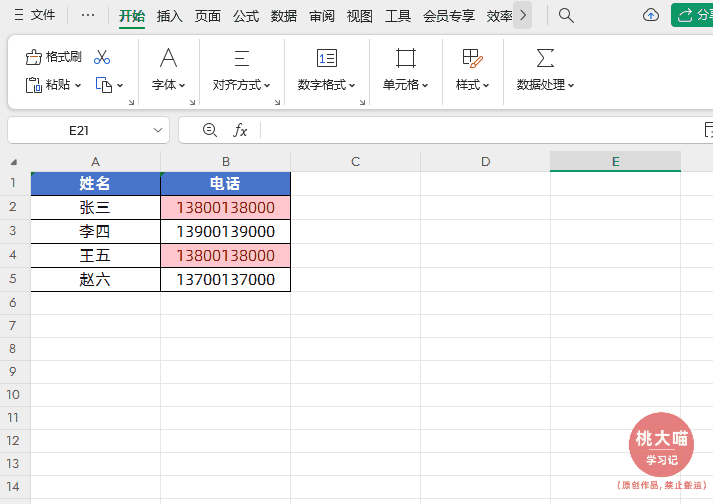Open the clipboard group dialog launcher

[131, 102]
